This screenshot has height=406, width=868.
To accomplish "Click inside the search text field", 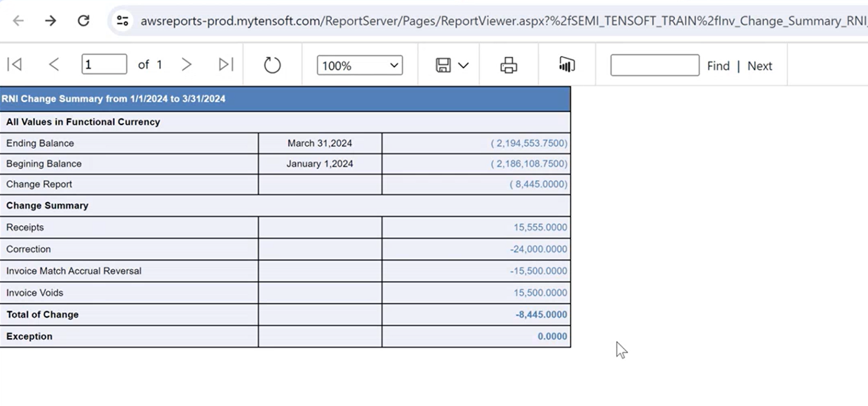I will [x=654, y=64].
